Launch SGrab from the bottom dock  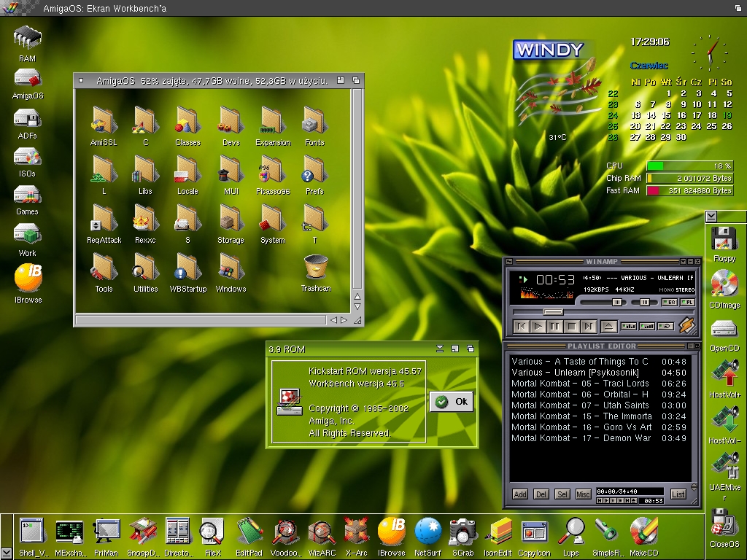tap(462, 537)
